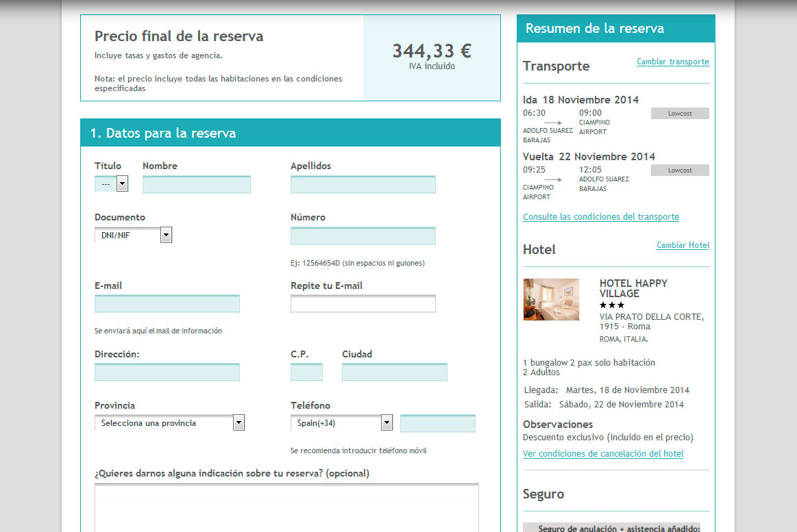Click the Lowcost badge on Ida flight
This screenshot has height=532, width=797.
click(x=679, y=114)
